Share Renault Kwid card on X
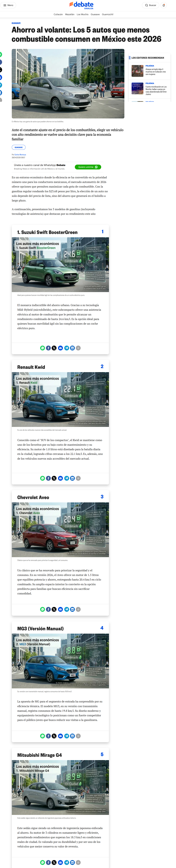This screenshot has width=176, height=868. [54, 478]
